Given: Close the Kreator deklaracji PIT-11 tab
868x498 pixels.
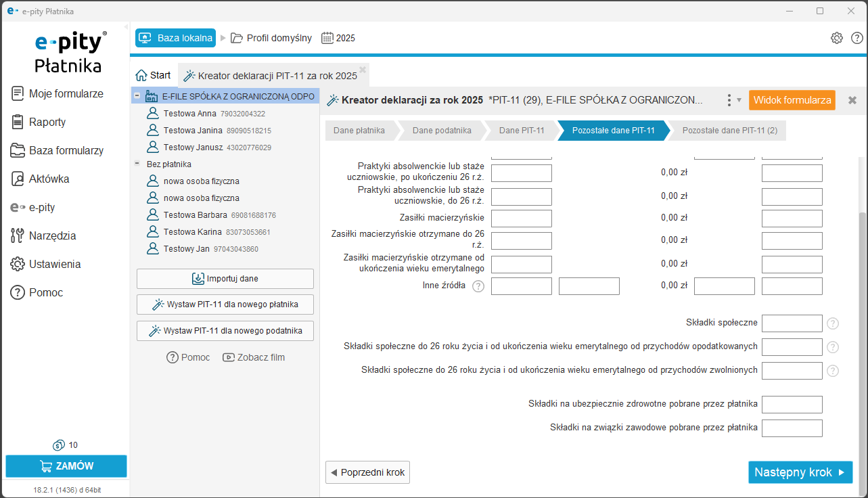Looking at the screenshot, I should 363,69.
